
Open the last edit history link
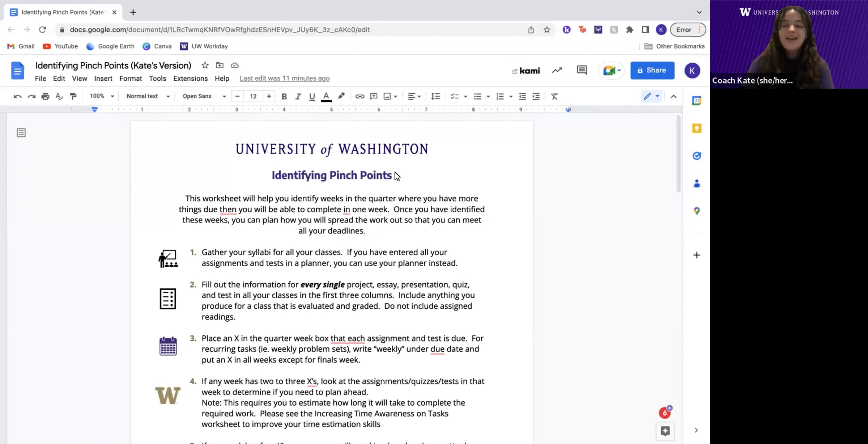(x=284, y=79)
